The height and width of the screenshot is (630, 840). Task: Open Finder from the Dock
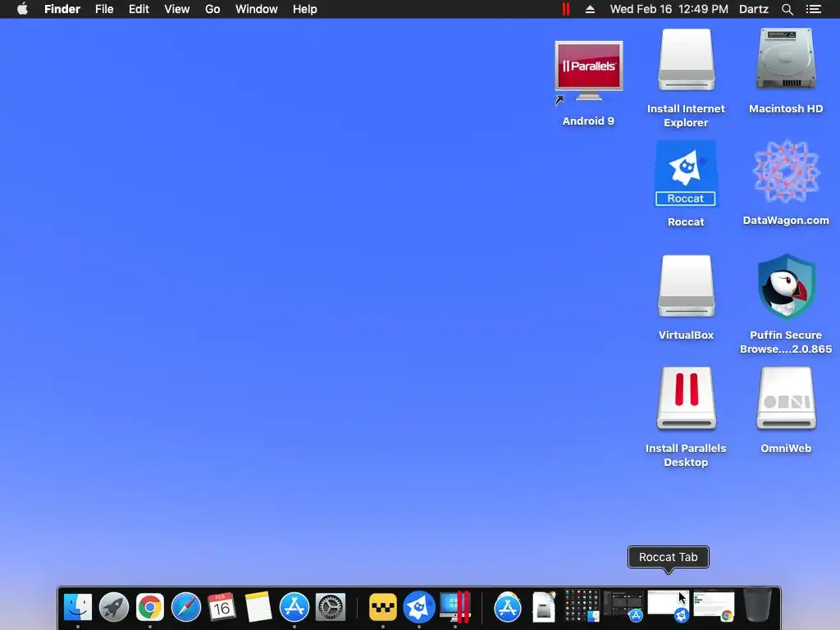pos(78,607)
